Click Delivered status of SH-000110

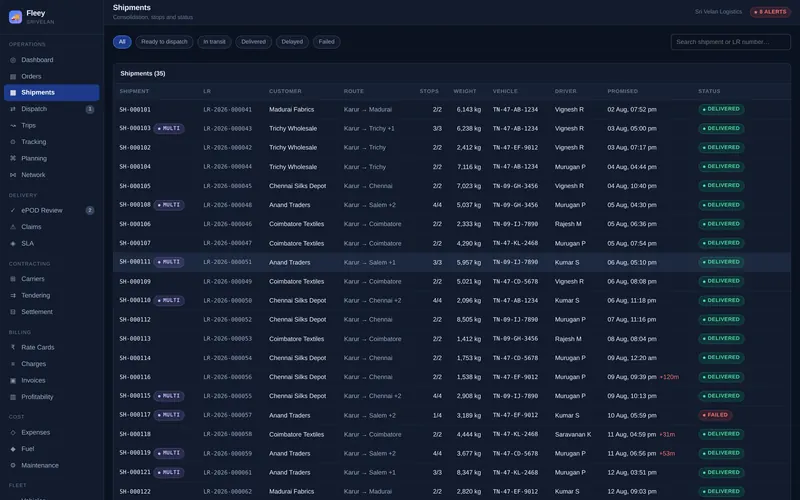click(x=721, y=301)
